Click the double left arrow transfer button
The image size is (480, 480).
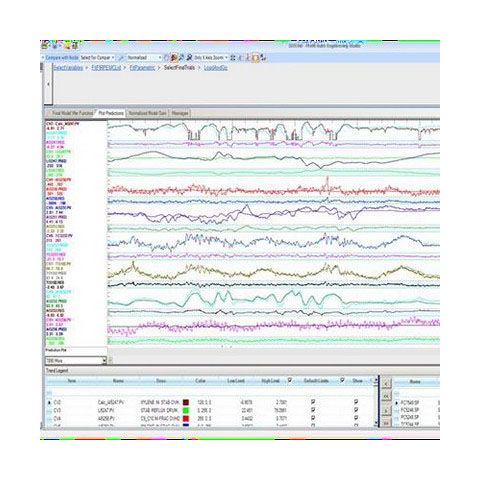tap(386, 397)
